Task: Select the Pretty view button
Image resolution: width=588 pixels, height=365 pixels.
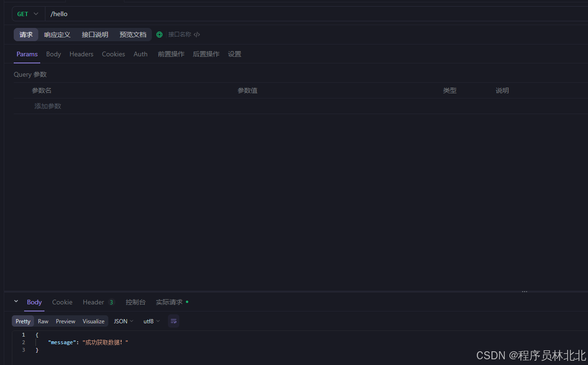Action: pyautogui.click(x=23, y=321)
